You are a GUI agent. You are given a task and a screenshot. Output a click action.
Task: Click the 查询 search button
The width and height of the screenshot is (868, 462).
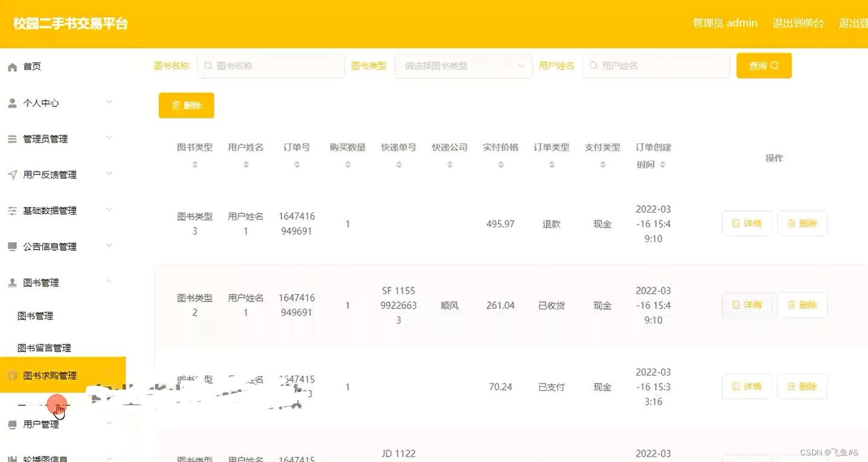[x=764, y=66]
